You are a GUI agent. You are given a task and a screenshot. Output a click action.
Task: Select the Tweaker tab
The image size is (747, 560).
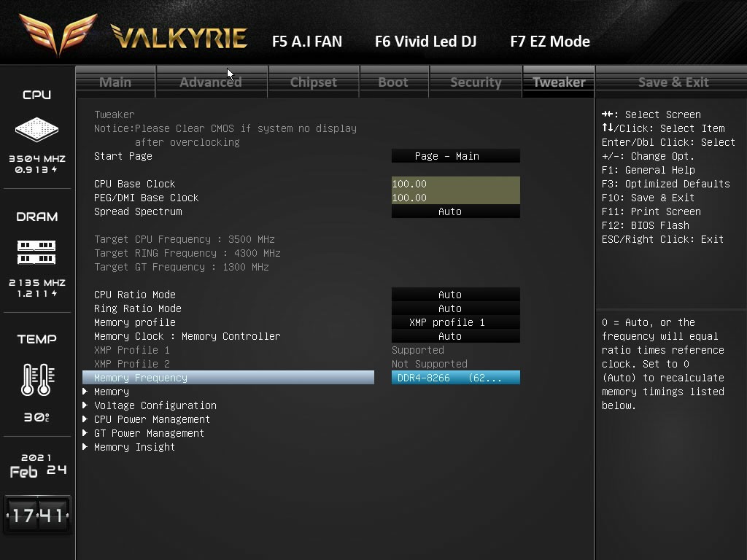click(558, 82)
